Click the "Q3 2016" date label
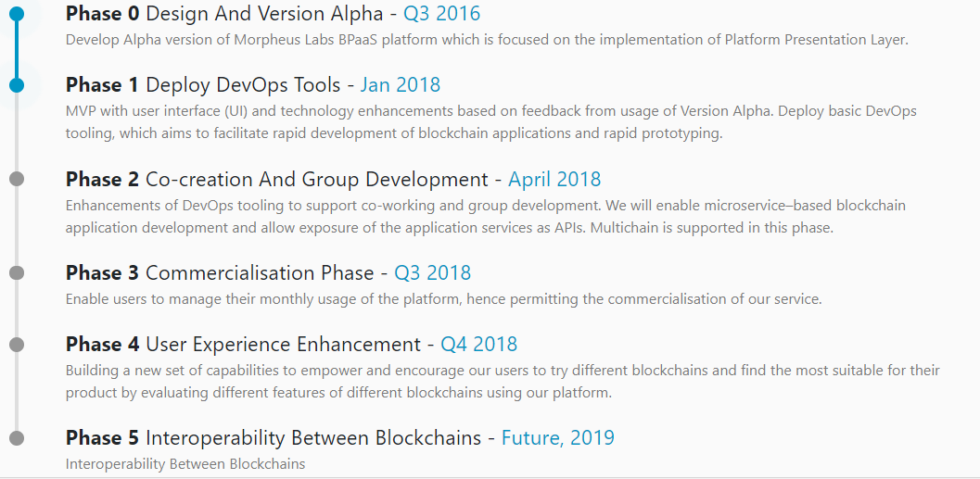The image size is (980, 479). (441, 14)
